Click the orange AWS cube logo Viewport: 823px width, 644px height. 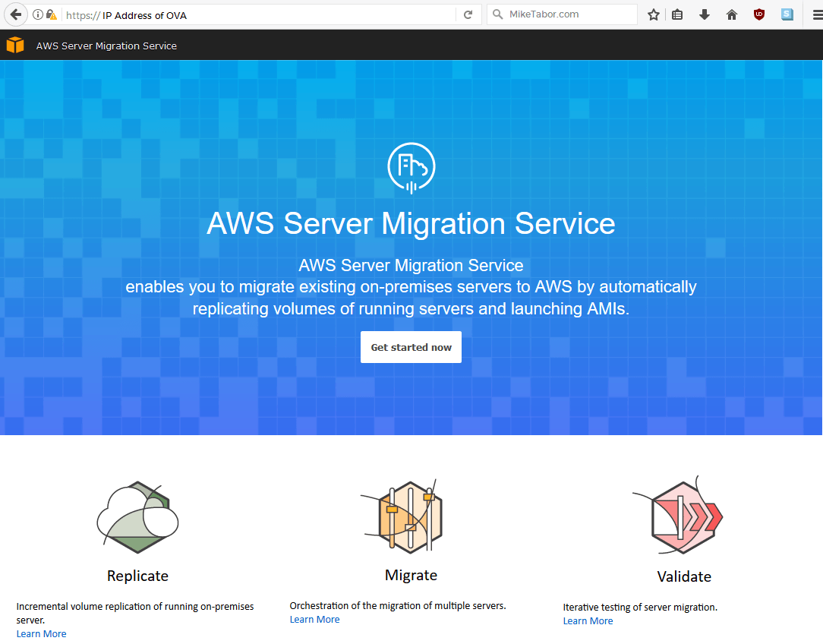coord(15,45)
